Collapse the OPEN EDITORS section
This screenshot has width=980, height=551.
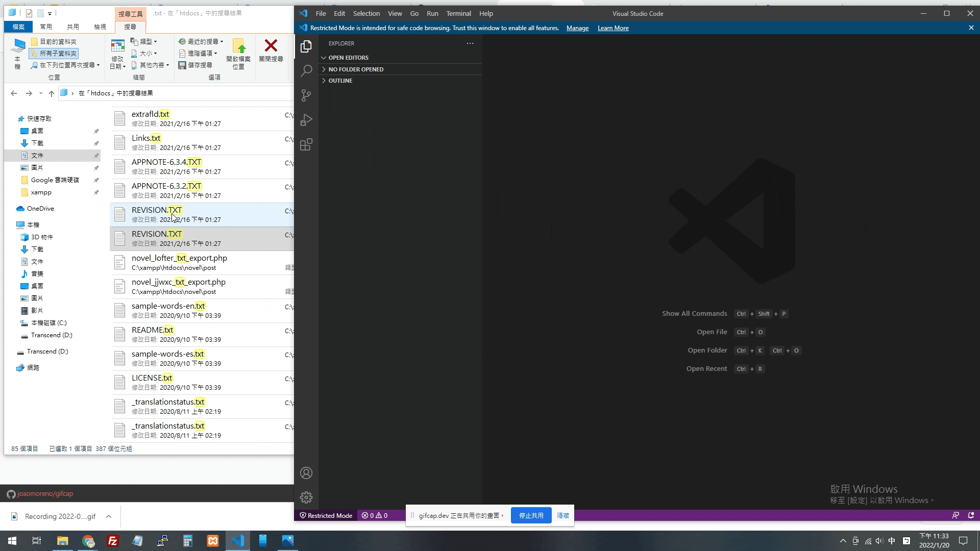pyautogui.click(x=349, y=58)
